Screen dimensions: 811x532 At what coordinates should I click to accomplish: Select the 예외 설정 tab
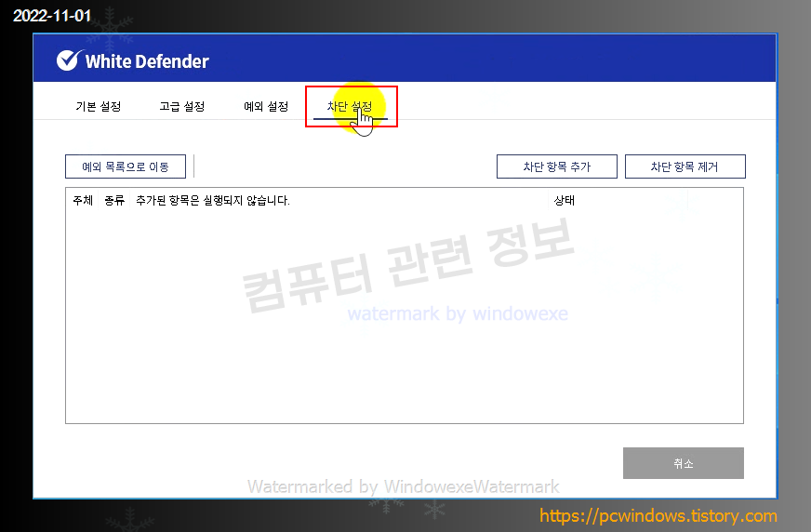(266, 107)
